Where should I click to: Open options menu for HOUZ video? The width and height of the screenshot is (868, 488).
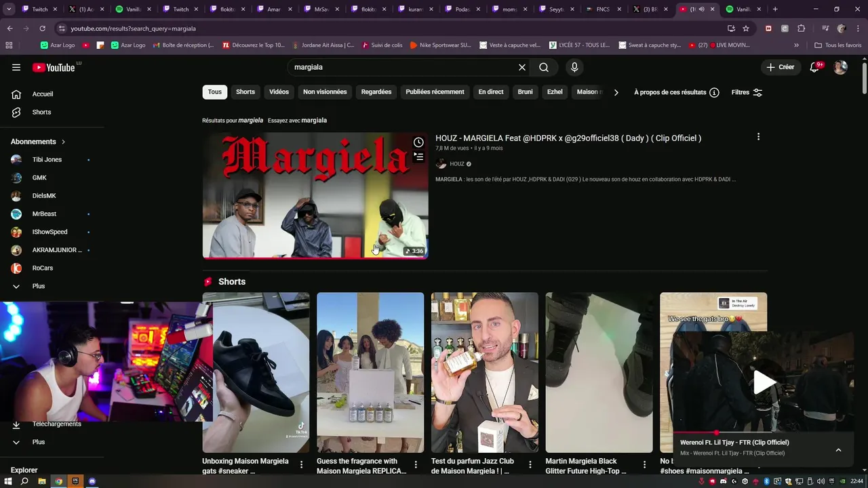click(758, 137)
